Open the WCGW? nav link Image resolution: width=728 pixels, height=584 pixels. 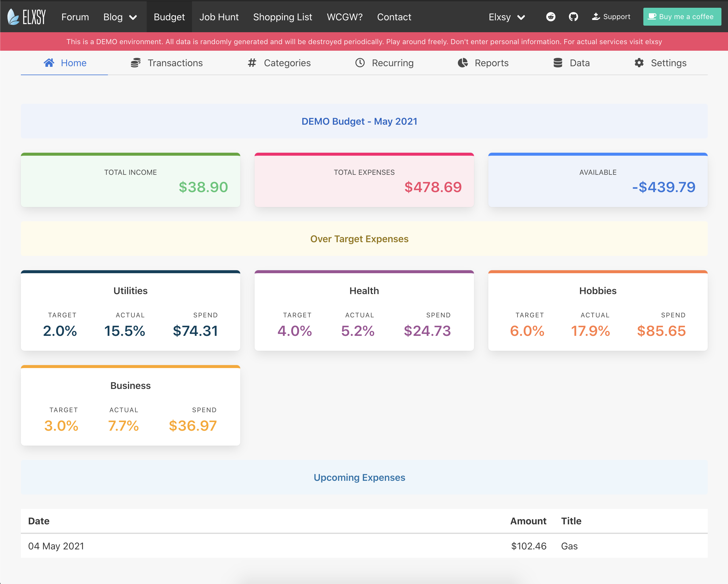pos(344,17)
